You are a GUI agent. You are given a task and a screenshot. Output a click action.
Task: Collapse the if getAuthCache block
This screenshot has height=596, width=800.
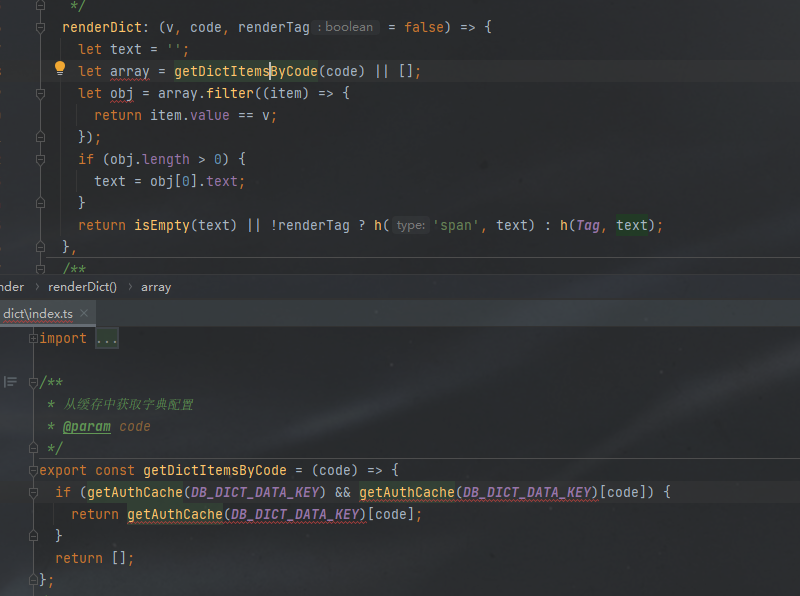click(x=33, y=492)
